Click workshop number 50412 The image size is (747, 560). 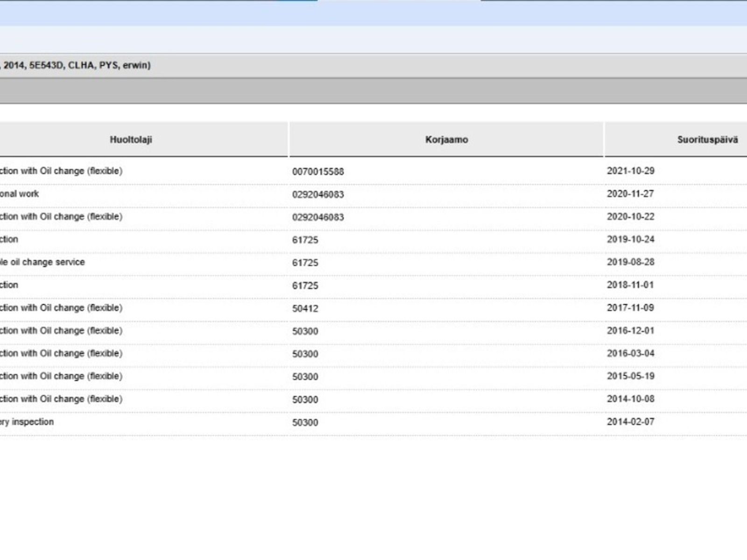(x=305, y=308)
